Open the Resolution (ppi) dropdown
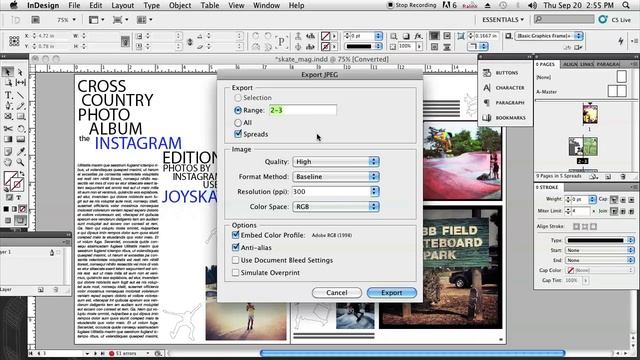Screen dimensions: 640x360 pyautogui.click(x=374, y=191)
